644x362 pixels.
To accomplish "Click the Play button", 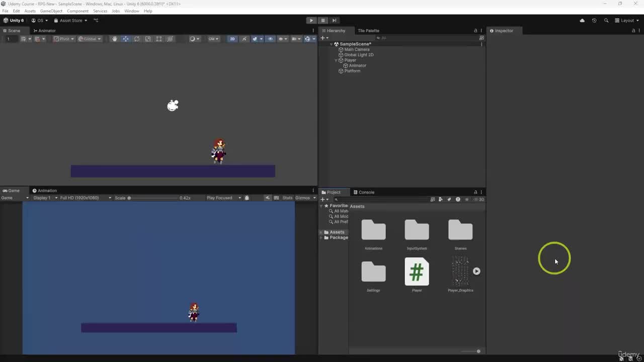I will coord(311,21).
